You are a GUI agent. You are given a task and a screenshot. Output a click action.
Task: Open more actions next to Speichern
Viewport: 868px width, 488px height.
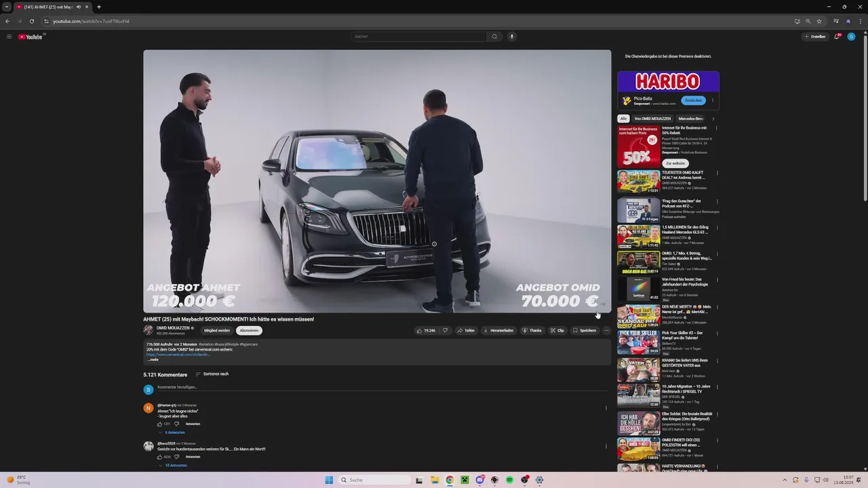(x=606, y=331)
